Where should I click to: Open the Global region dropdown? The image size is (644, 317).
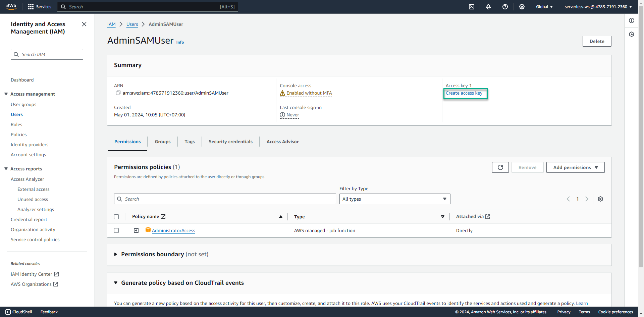544,7
